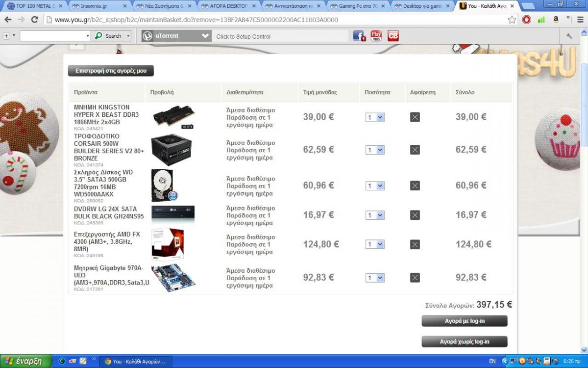Image resolution: width=588 pixels, height=368 pixels.
Task: Open WD hard disk thumbnail
Action: click(164, 185)
